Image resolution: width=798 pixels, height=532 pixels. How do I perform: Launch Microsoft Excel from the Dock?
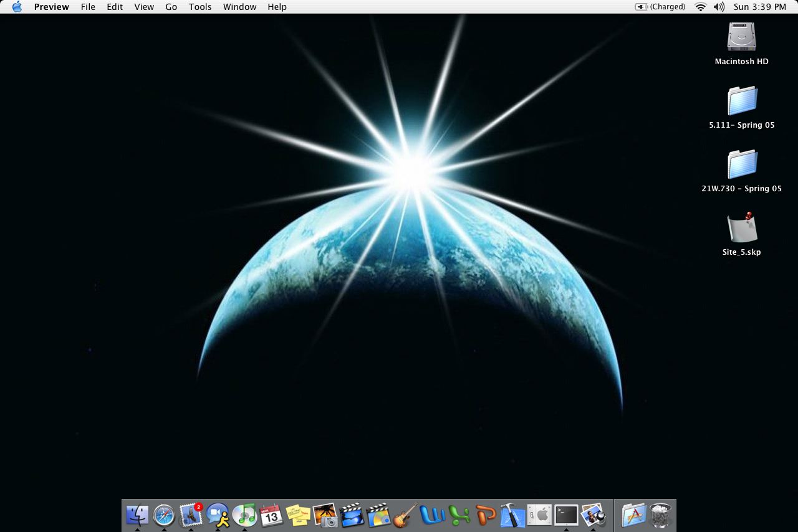pos(459,515)
